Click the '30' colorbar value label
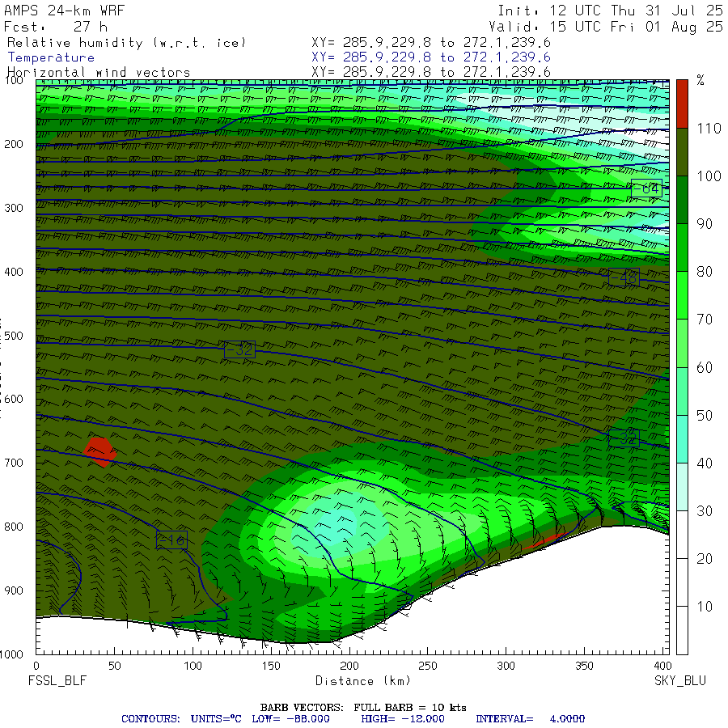The height and width of the screenshot is (728, 728). pos(705,510)
